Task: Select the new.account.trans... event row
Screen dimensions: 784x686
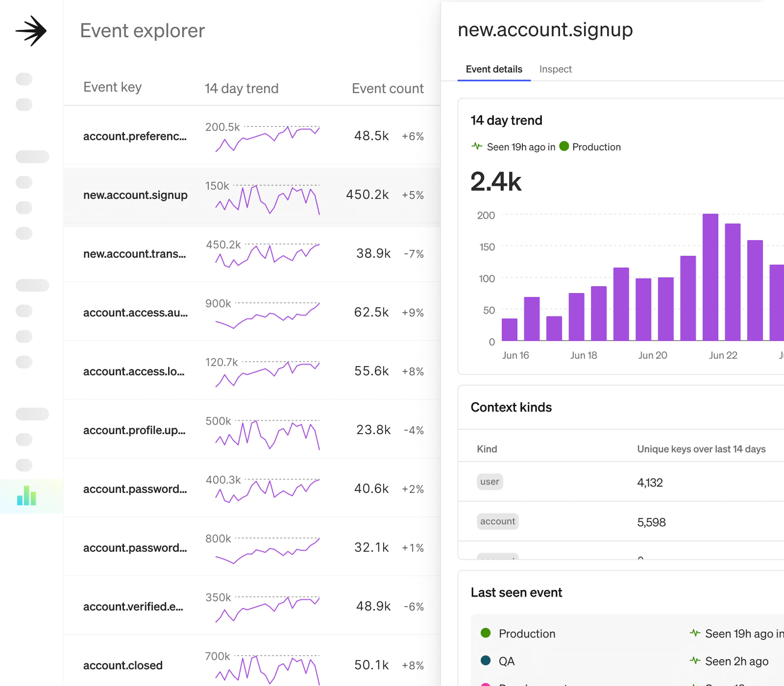Action: click(135, 254)
